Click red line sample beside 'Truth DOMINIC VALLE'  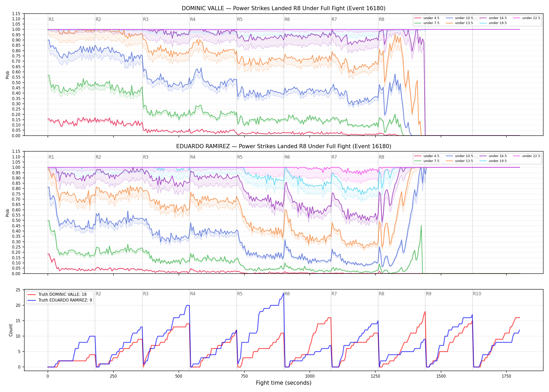click(x=32, y=295)
